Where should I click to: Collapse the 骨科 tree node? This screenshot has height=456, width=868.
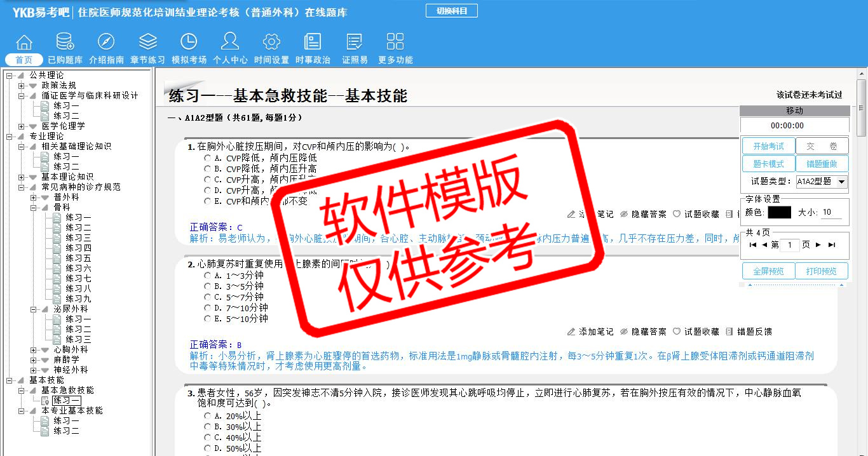(34, 208)
